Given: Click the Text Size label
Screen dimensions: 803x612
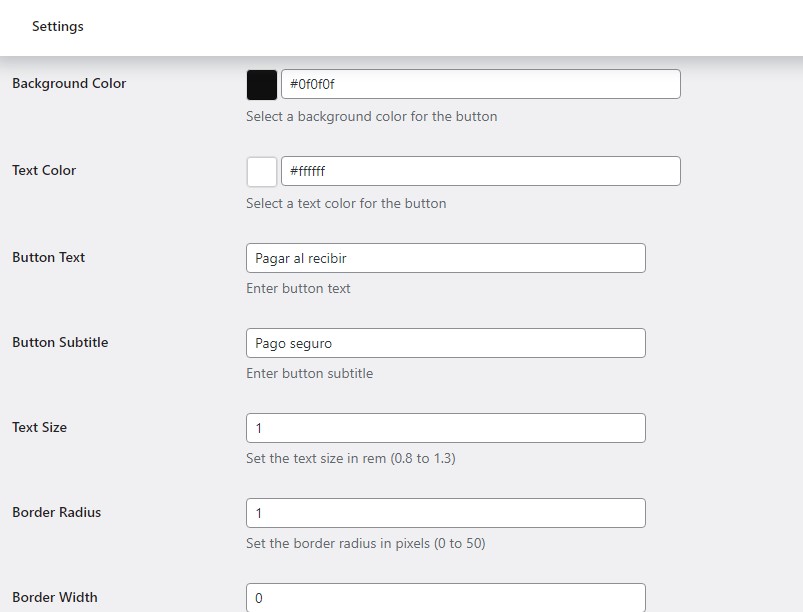Looking at the screenshot, I should (x=39, y=428).
